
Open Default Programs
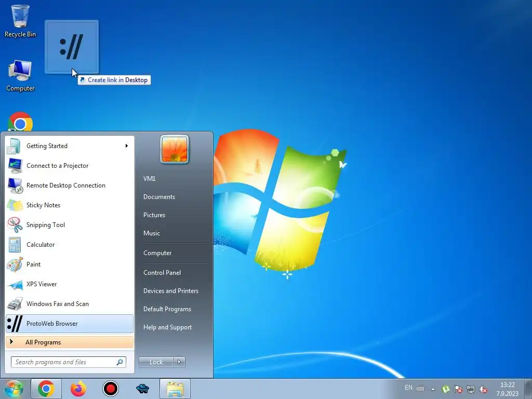coord(167,309)
